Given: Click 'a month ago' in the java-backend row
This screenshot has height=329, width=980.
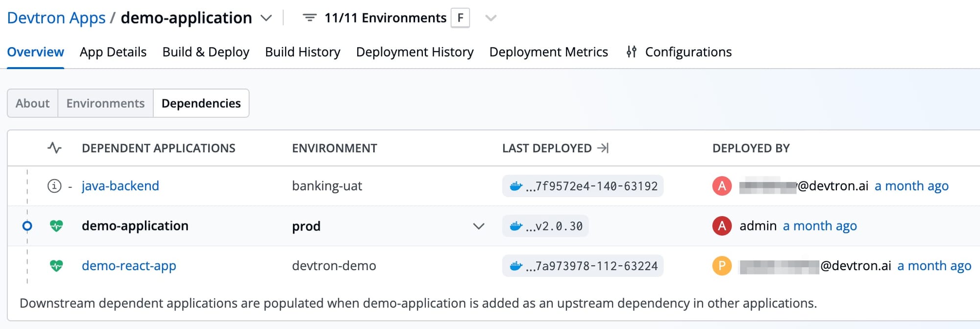Looking at the screenshot, I should 911,186.
